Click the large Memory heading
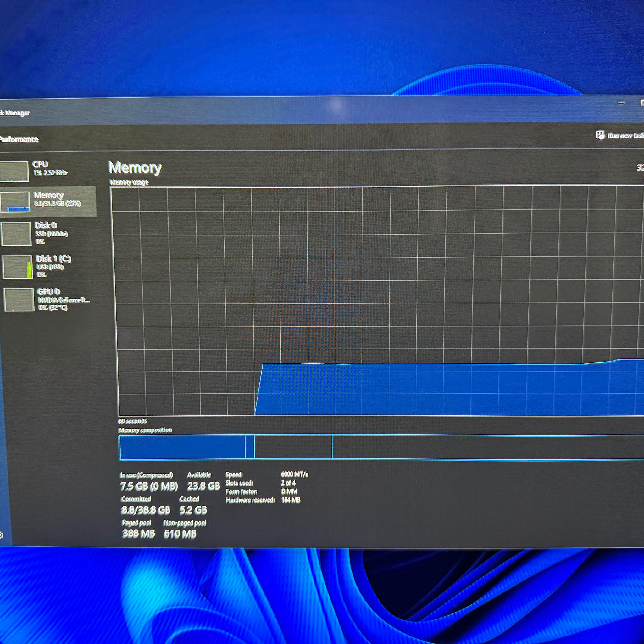Viewport: 644px width, 644px height. [135, 168]
